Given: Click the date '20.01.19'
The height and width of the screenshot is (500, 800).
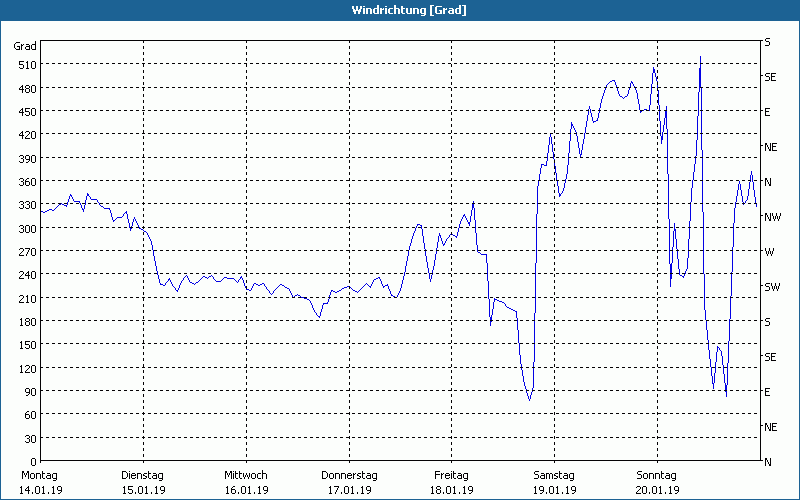Looking at the screenshot, I should click(658, 490).
